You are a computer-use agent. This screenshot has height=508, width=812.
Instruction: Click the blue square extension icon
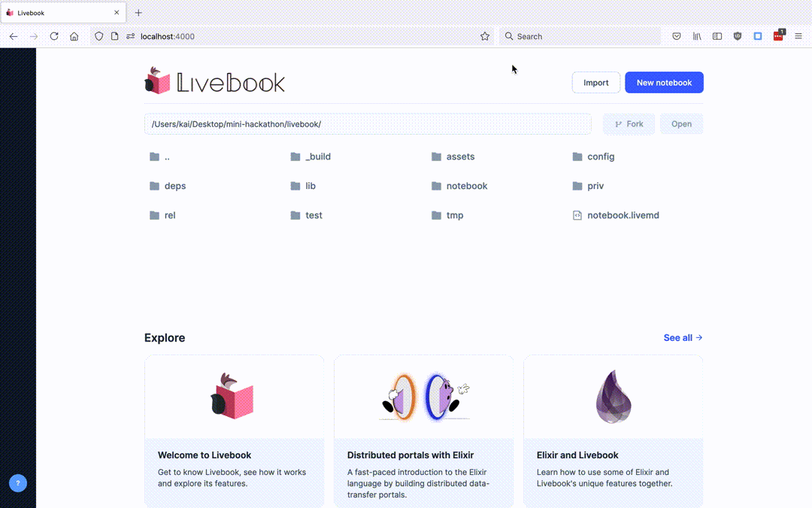pyautogui.click(x=758, y=36)
